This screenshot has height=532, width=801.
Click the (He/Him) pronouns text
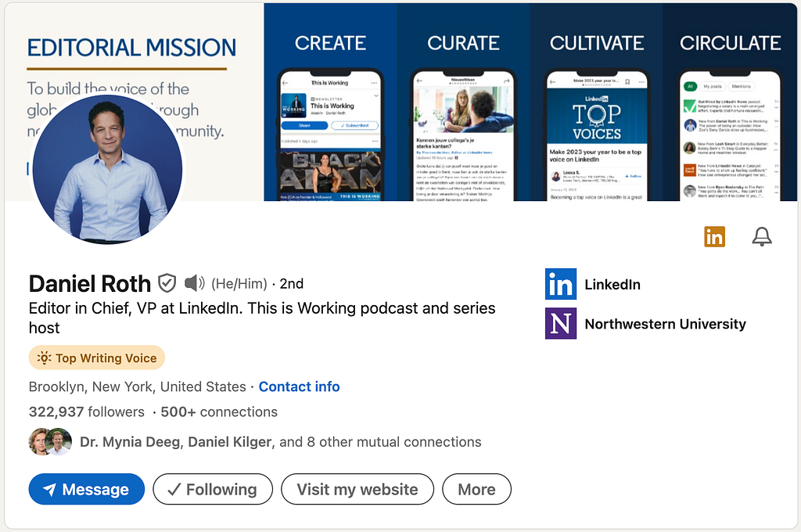tap(239, 284)
